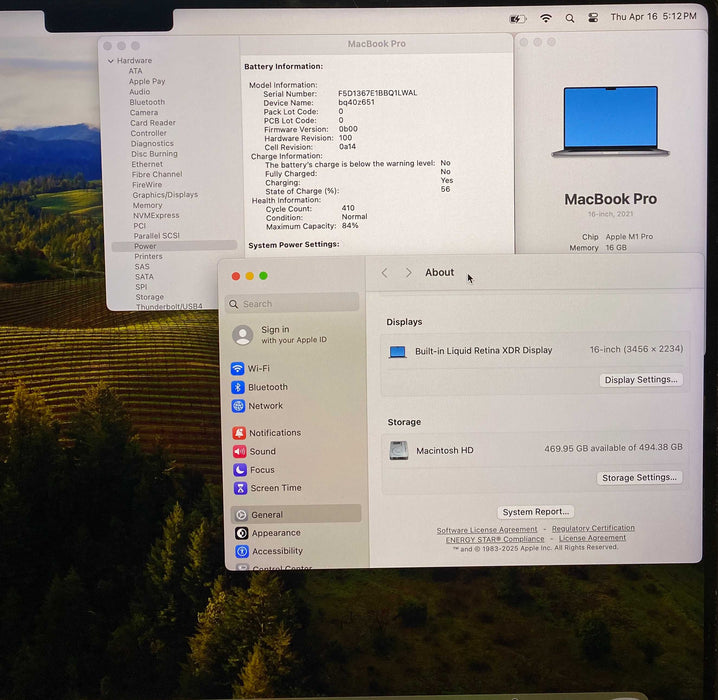Go back with the left chevron

pyautogui.click(x=385, y=273)
